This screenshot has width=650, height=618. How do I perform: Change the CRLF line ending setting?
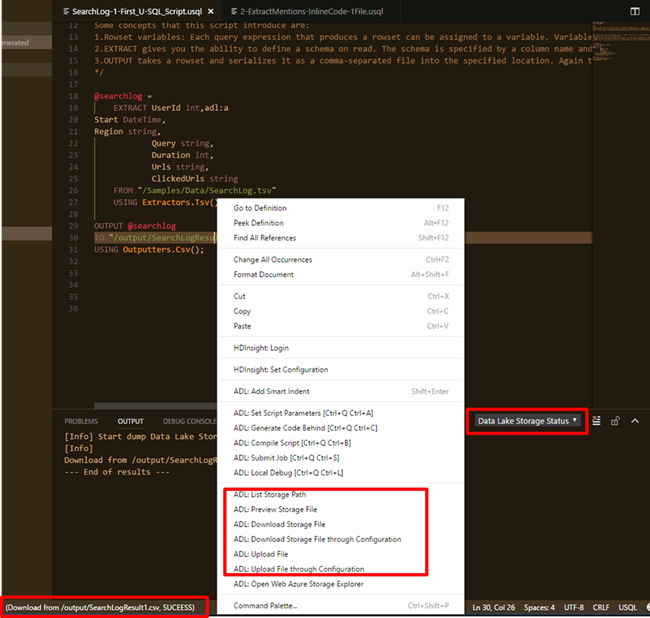click(x=601, y=608)
